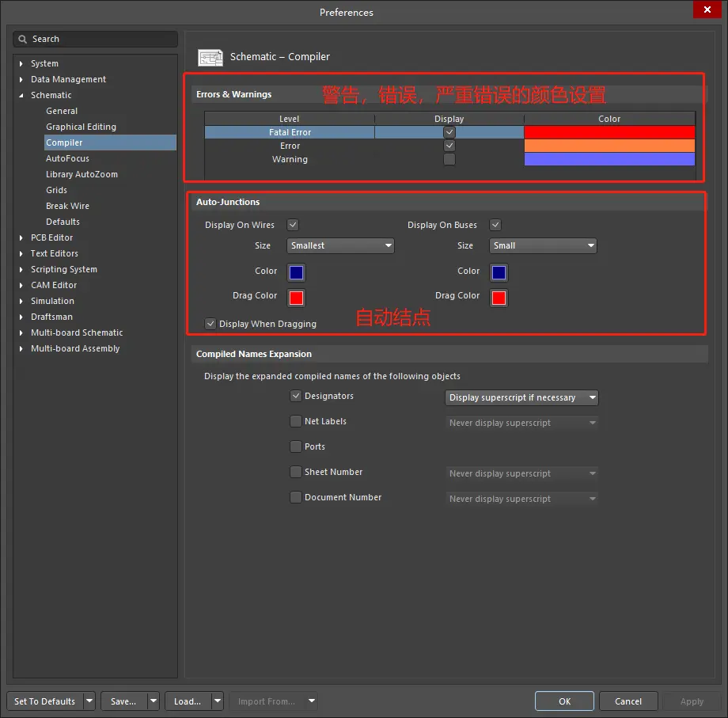Click the Import From... button

tap(267, 701)
